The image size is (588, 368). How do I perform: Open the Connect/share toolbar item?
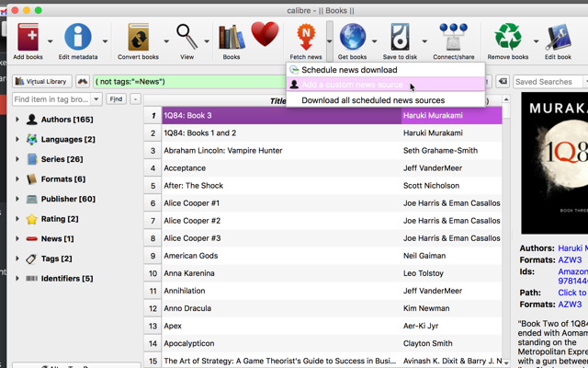tap(453, 38)
